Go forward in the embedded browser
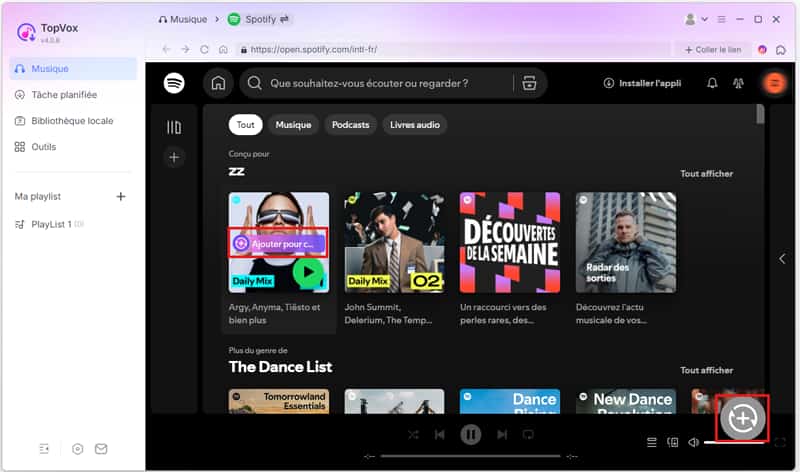The image size is (800, 472). coord(185,49)
